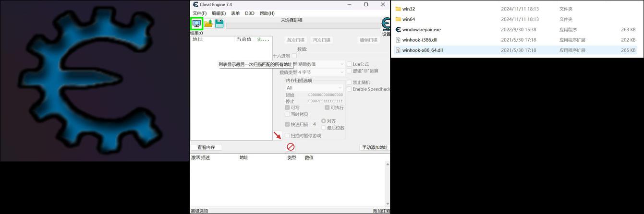Open the scan type 精确数值 dropdown
644x214 pixels.
[321, 64]
